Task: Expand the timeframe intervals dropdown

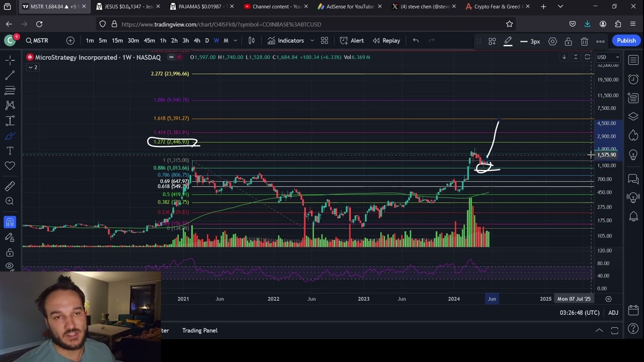Action: coord(236,41)
